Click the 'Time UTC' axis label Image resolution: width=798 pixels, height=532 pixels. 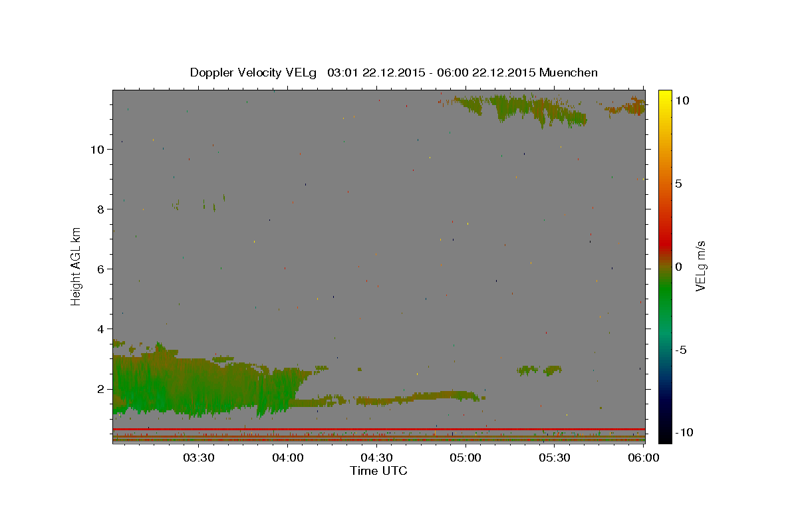tap(378, 471)
